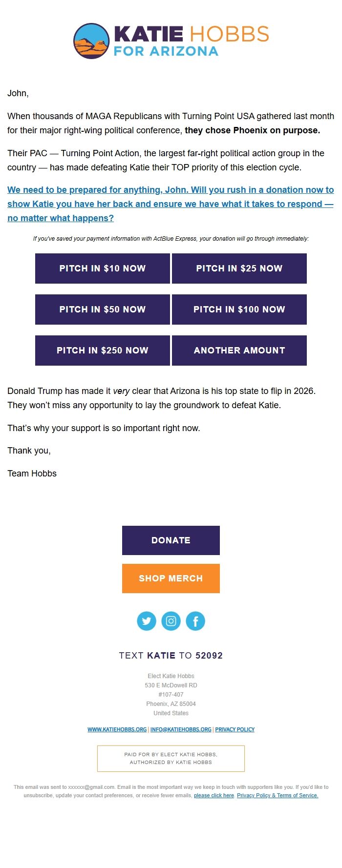Pitch in $10 now
342x868 pixels.
102,268
